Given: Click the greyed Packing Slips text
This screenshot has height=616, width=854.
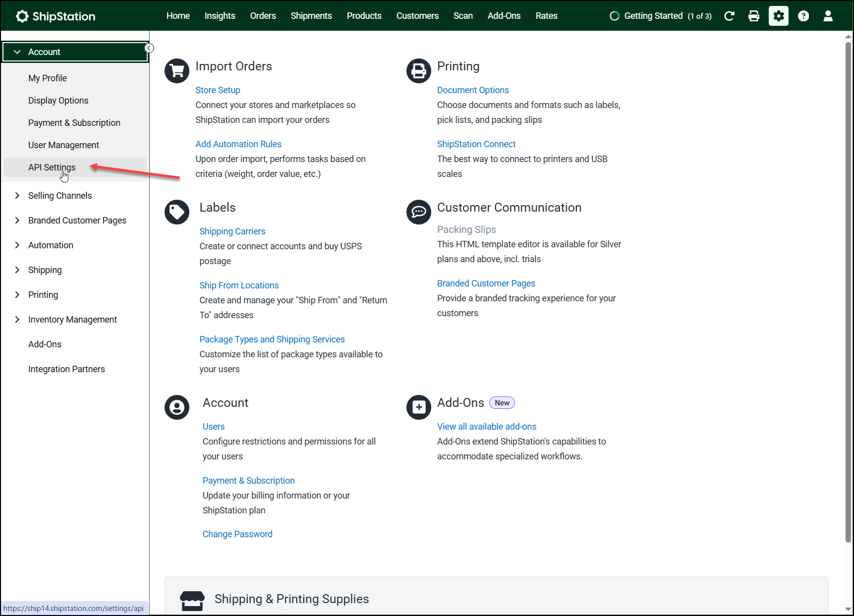Looking at the screenshot, I should coord(466,229).
